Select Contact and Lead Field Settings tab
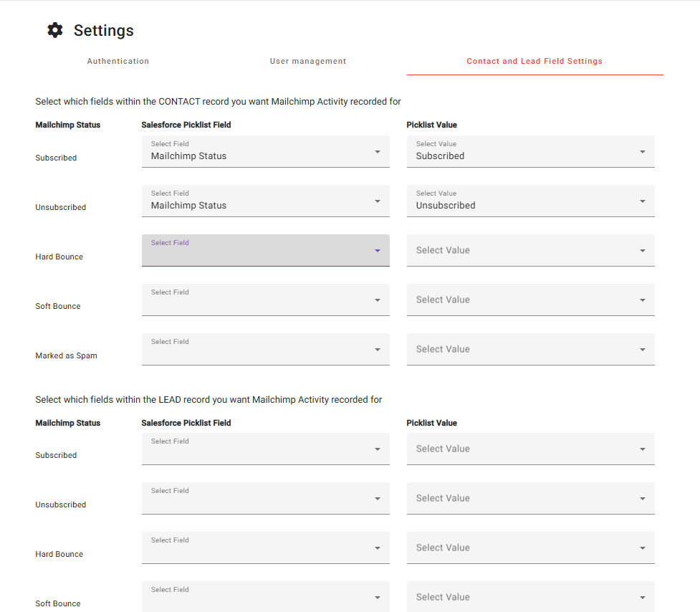The image size is (700, 612). coord(534,61)
